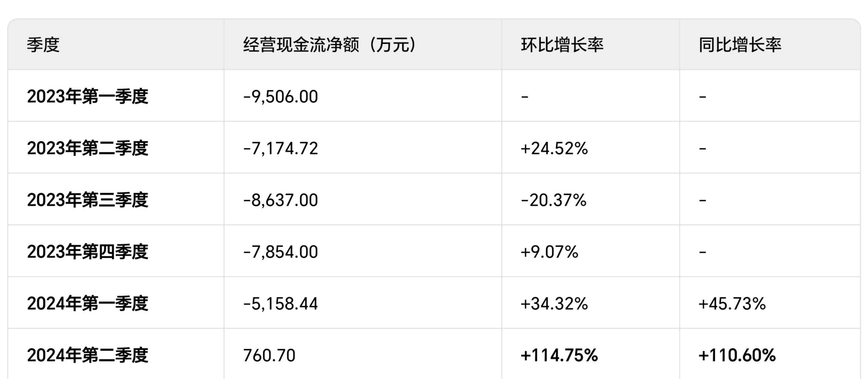Viewport: 868px width, 379px height.
Task: Click the -20.37% growth rate value
Action: (553, 200)
